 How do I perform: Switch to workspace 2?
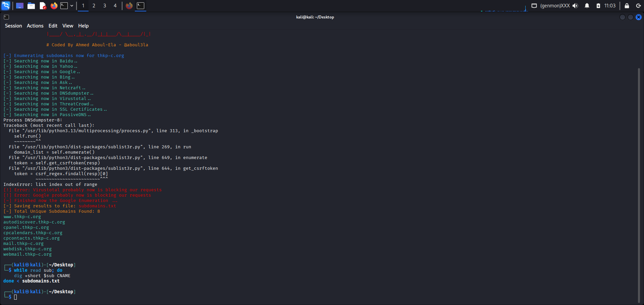click(94, 6)
